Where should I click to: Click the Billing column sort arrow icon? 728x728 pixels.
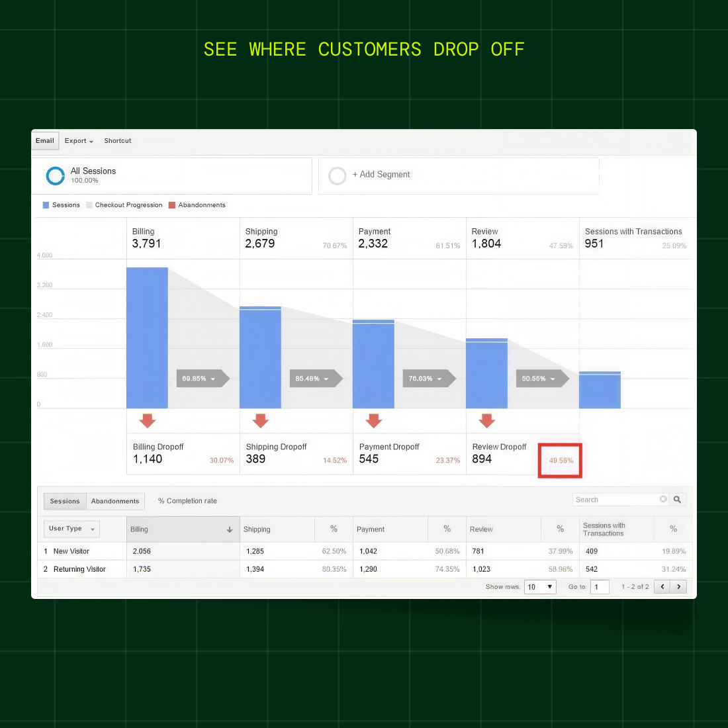pyautogui.click(x=230, y=529)
